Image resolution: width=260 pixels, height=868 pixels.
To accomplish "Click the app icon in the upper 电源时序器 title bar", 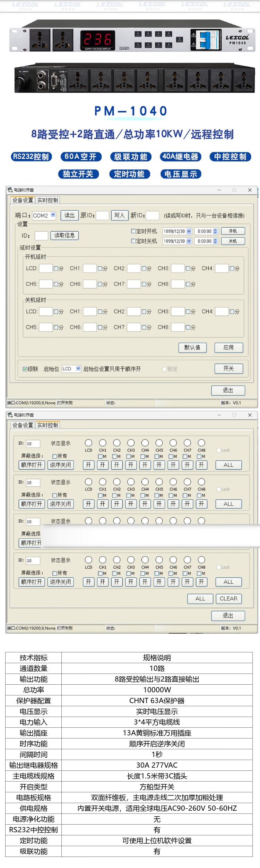I will point(10,190).
